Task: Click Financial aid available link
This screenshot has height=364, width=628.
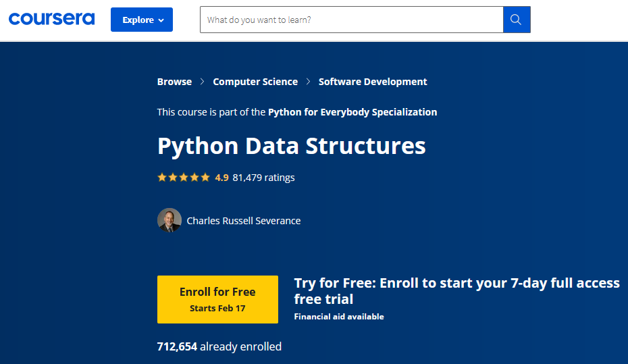Action: (339, 316)
